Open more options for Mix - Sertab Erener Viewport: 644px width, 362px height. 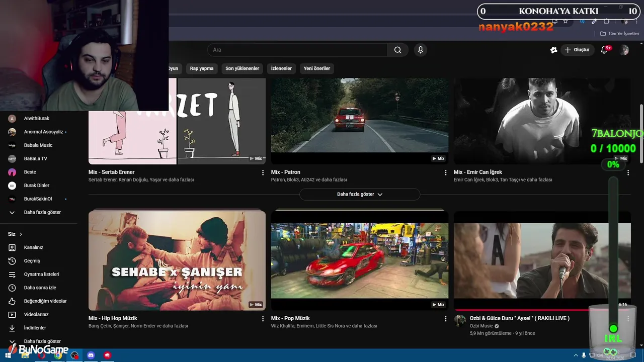tap(263, 172)
